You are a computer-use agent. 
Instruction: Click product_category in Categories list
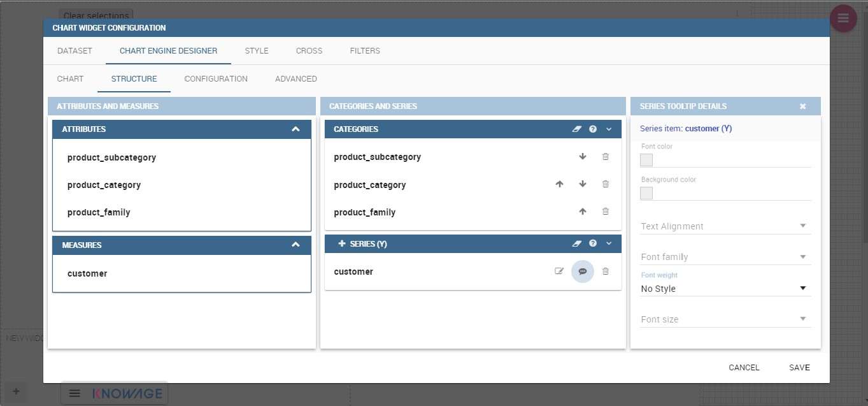369,185
